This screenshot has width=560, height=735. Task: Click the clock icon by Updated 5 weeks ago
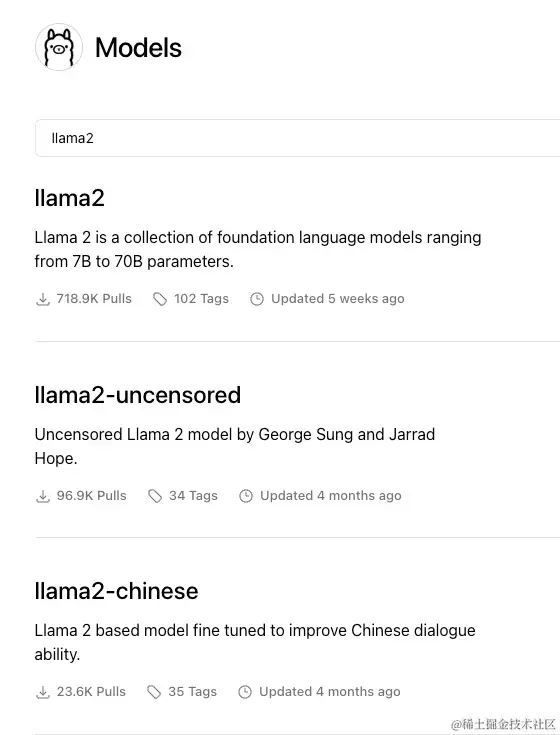click(257, 299)
